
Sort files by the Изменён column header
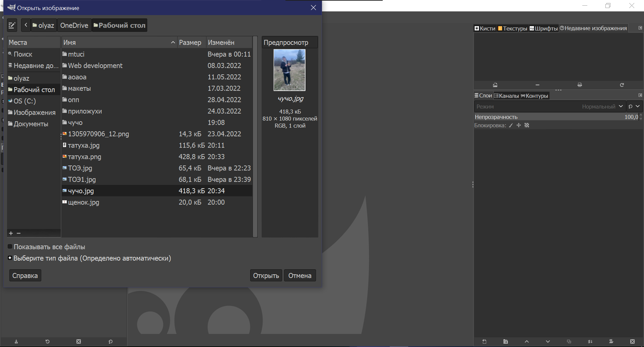[229, 43]
